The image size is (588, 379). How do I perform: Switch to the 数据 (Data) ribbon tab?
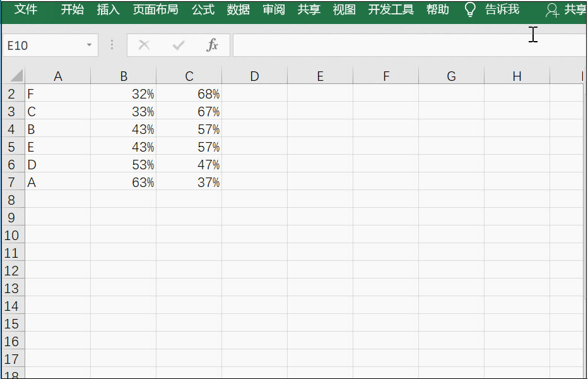(x=238, y=9)
